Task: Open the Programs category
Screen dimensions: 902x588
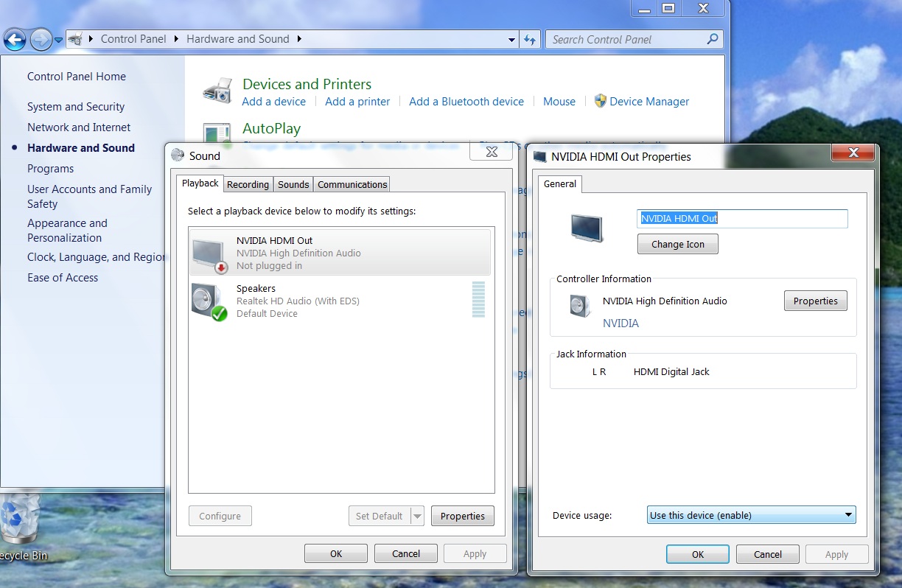Action: (x=50, y=169)
